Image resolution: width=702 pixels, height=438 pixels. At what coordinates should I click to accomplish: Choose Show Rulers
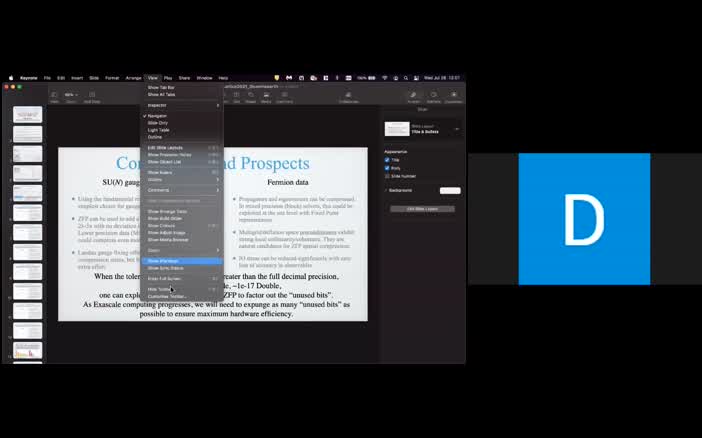(x=182, y=172)
